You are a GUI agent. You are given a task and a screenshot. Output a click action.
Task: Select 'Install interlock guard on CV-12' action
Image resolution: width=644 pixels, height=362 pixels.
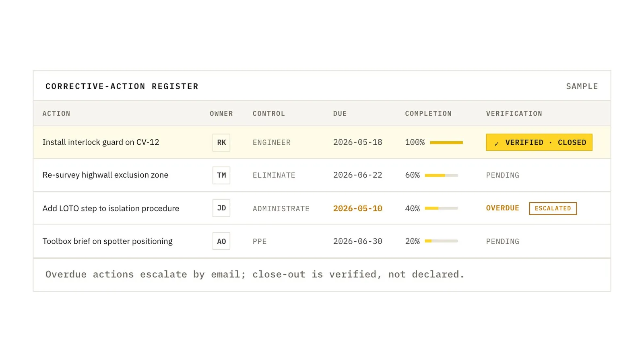101,142
